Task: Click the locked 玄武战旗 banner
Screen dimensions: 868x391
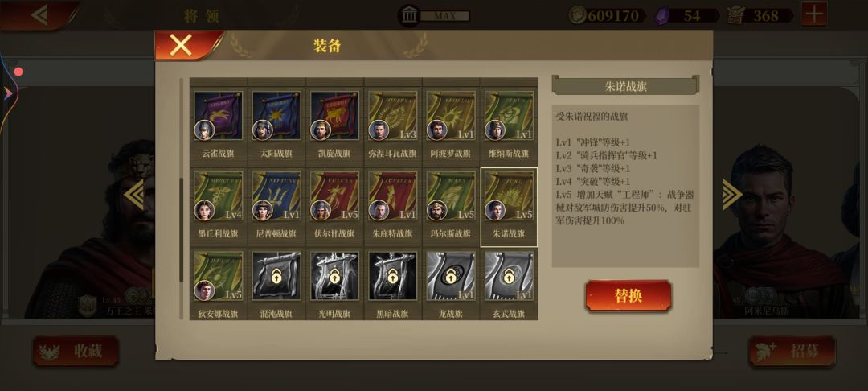Action: pyautogui.click(x=509, y=277)
